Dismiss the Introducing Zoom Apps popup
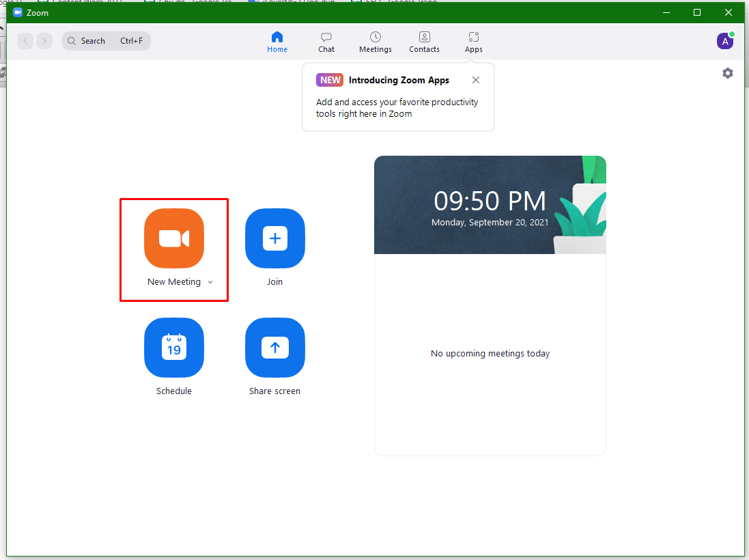 point(476,80)
